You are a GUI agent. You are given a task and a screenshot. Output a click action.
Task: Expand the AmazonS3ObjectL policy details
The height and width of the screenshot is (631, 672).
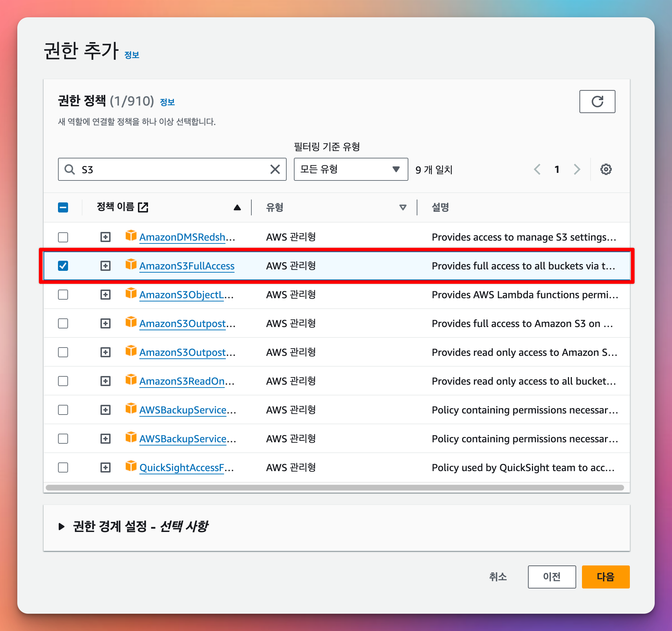pos(106,295)
